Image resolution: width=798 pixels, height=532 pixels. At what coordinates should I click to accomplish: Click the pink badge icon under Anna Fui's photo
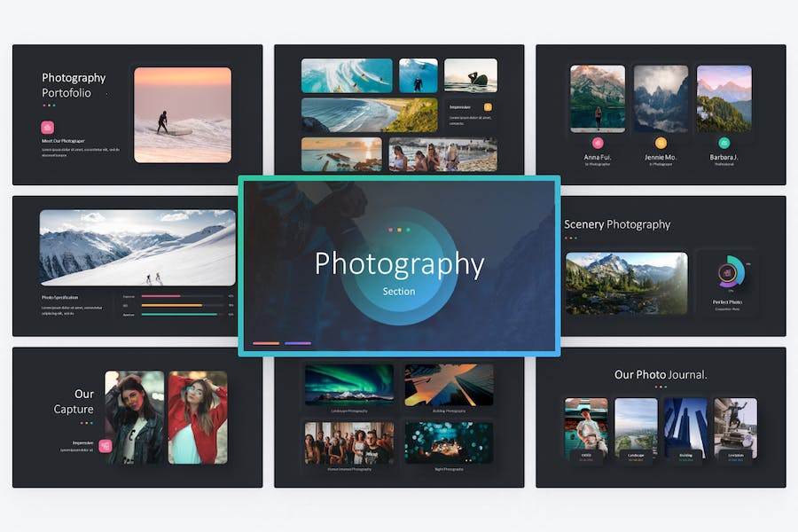click(x=598, y=143)
